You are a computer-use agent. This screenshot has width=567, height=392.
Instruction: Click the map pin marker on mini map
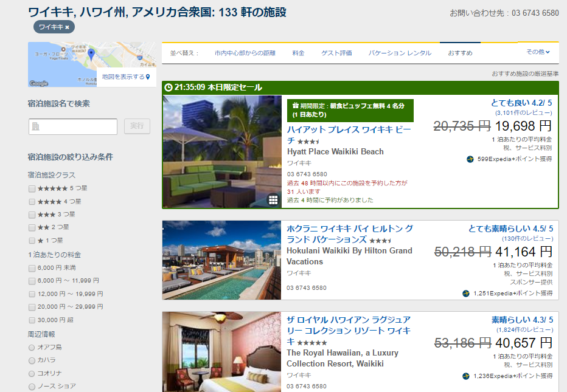tap(91, 55)
